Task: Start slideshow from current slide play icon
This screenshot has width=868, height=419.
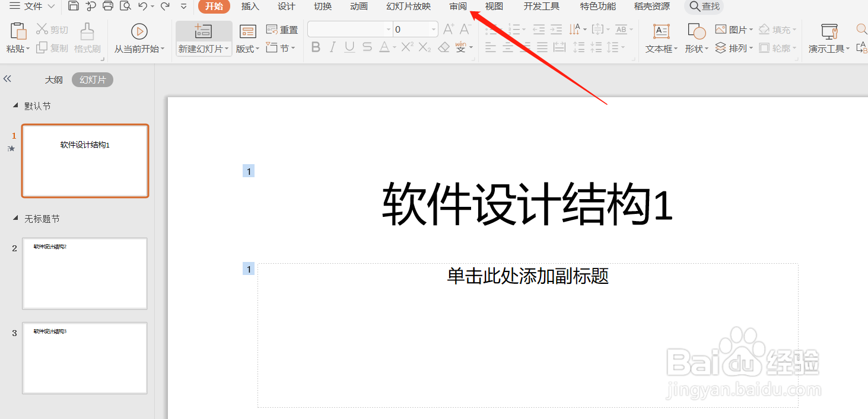Action: coord(139,31)
